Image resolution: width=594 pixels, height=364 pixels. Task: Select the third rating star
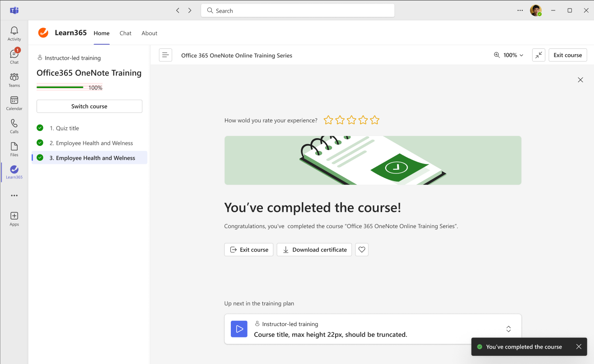351,120
